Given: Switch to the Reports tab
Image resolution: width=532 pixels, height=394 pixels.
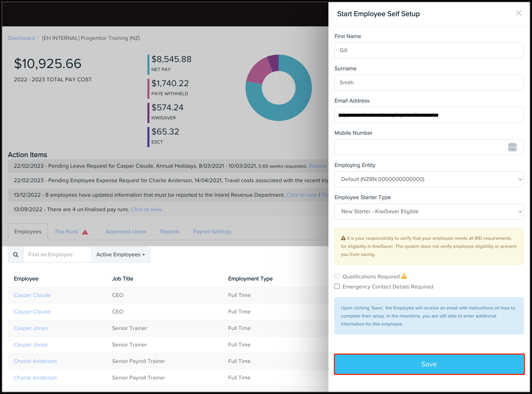Looking at the screenshot, I should coord(170,232).
